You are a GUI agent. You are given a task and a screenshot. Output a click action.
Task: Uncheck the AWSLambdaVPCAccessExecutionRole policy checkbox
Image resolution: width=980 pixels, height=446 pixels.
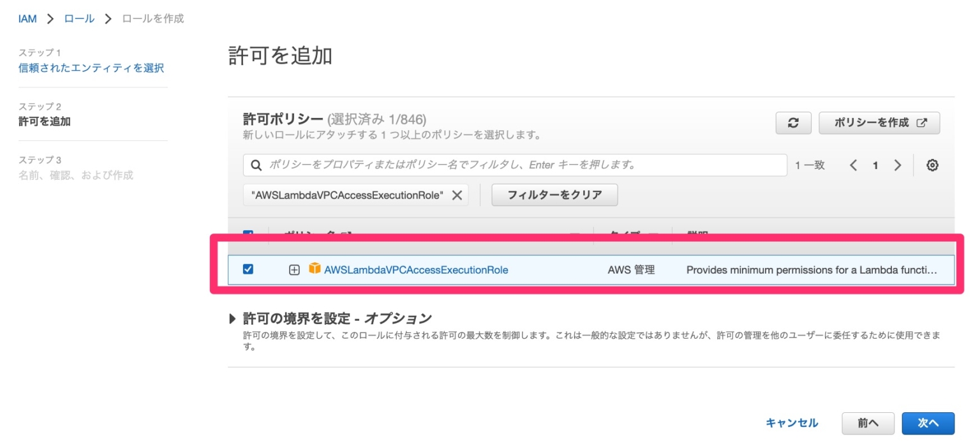248,269
